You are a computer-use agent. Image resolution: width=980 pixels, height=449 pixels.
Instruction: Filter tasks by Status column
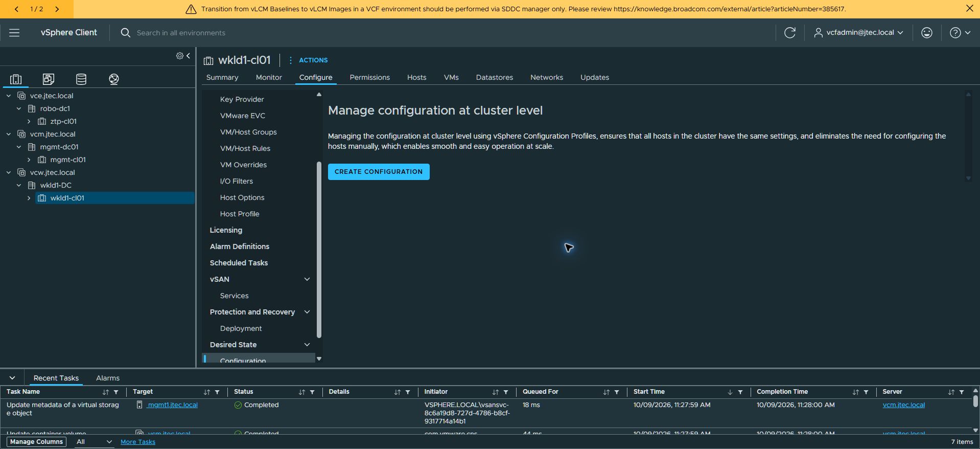312,392
